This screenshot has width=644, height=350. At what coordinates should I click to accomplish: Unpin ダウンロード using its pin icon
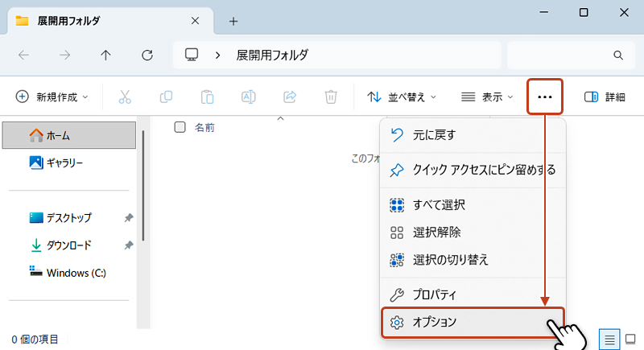click(x=129, y=245)
